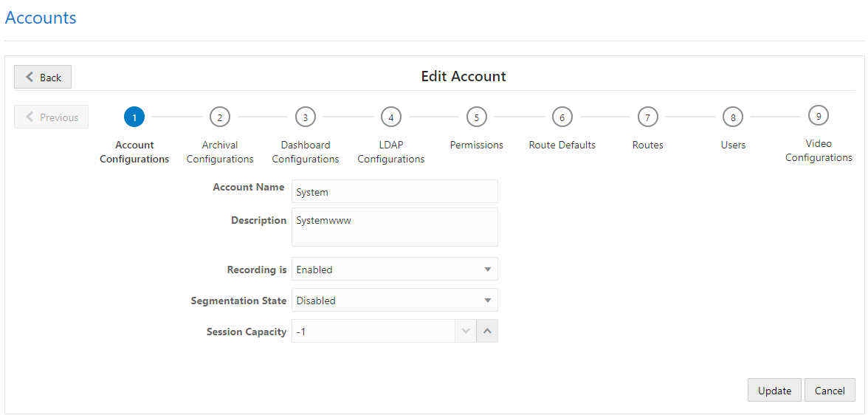Cancel editing the account
This screenshot has width=868, height=415.
[830, 391]
